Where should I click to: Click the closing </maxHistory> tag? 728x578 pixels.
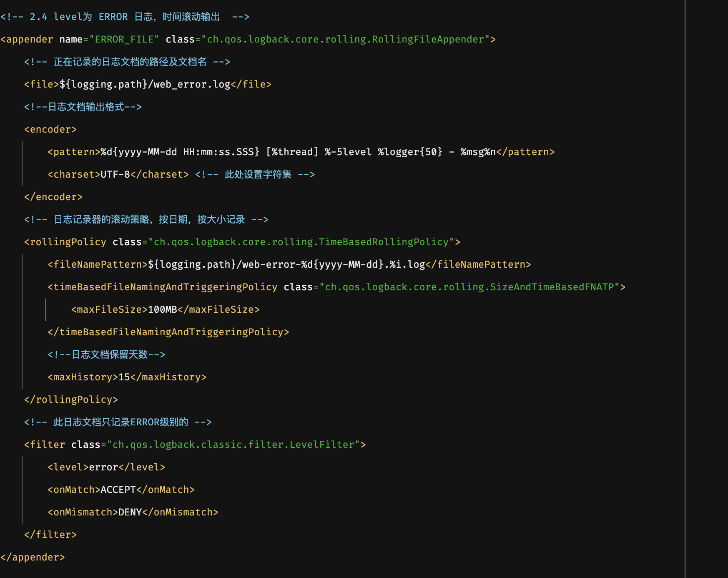click(x=168, y=377)
